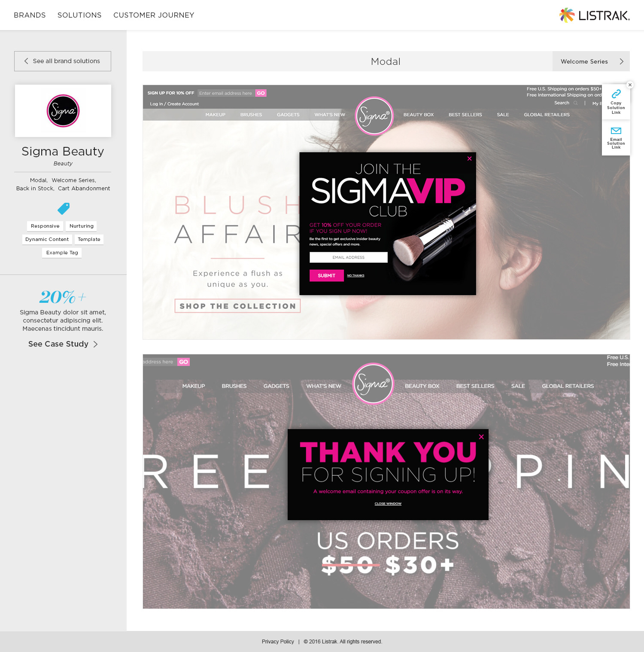Open the BRANDS menu
This screenshot has width=644, height=652.
point(30,15)
